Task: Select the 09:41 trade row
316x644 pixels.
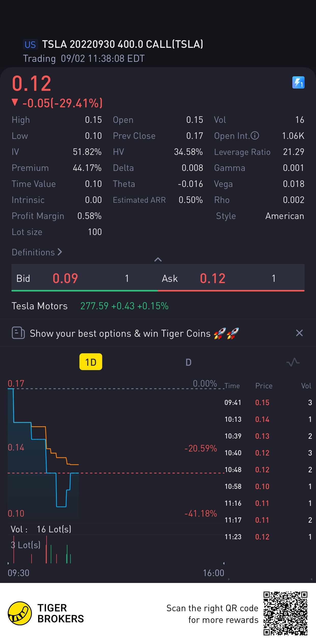Action: pyautogui.click(x=268, y=403)
